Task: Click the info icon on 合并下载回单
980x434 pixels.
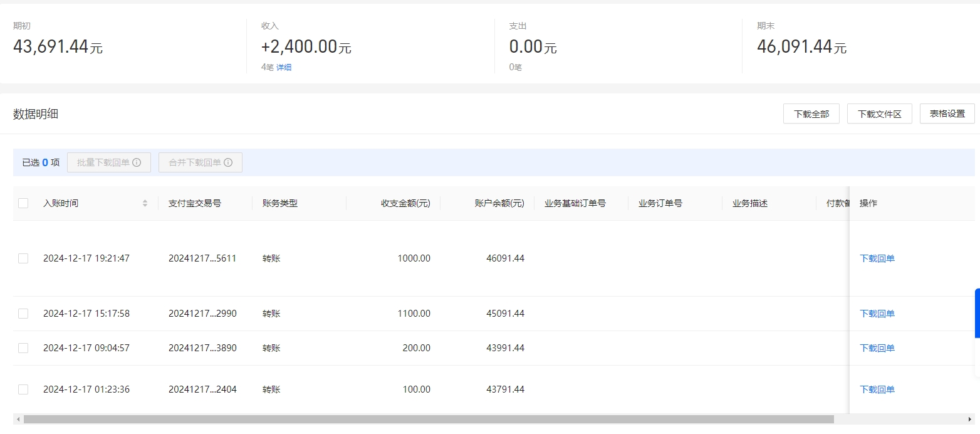Action: [228, 162]
